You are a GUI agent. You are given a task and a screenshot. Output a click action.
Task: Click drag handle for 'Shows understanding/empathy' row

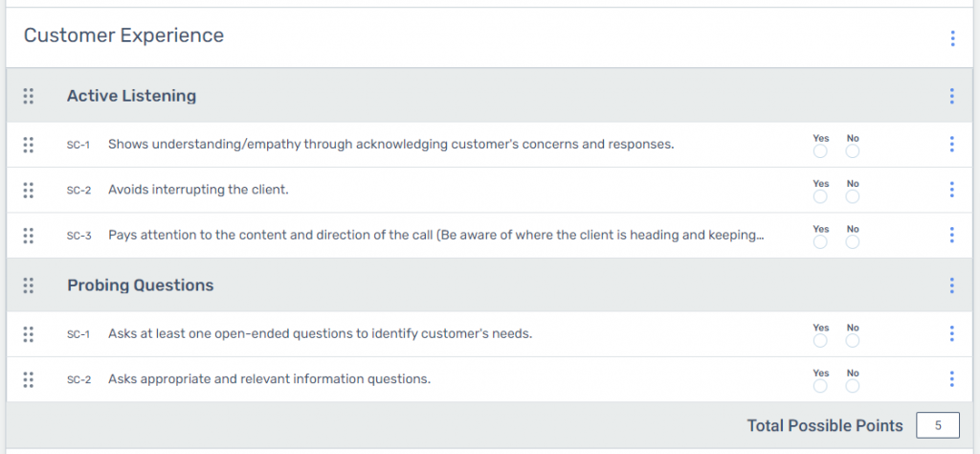[28, 145]
